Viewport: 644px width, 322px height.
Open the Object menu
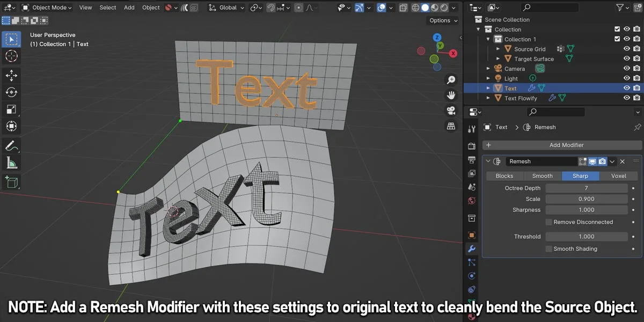(151, 8)
